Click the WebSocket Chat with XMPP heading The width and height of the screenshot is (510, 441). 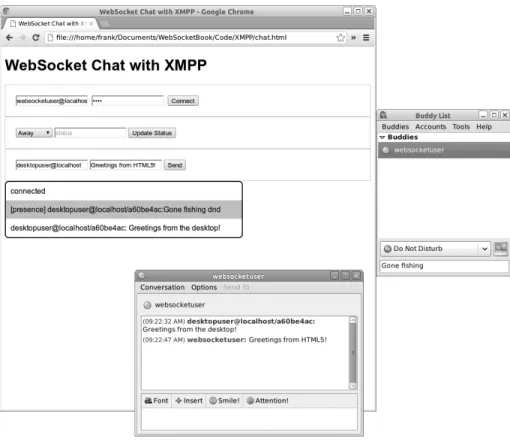[x=106, y=65]
